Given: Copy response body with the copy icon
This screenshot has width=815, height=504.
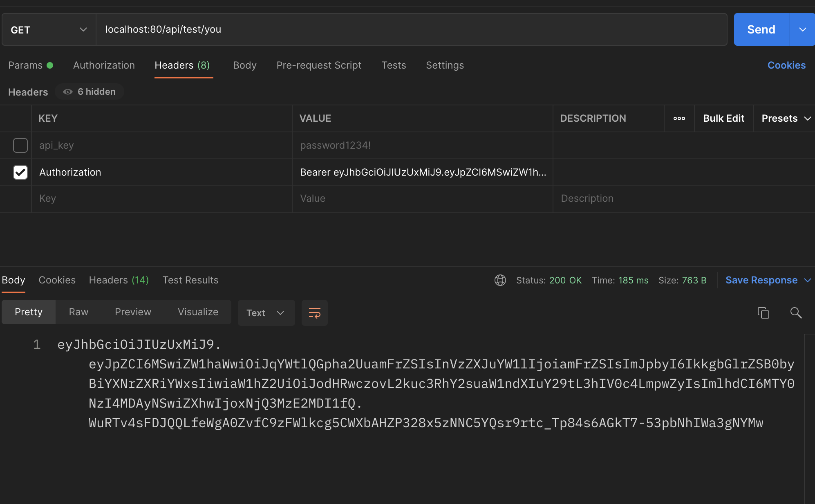Looking at the screenshot, I should tap(763, 313).
